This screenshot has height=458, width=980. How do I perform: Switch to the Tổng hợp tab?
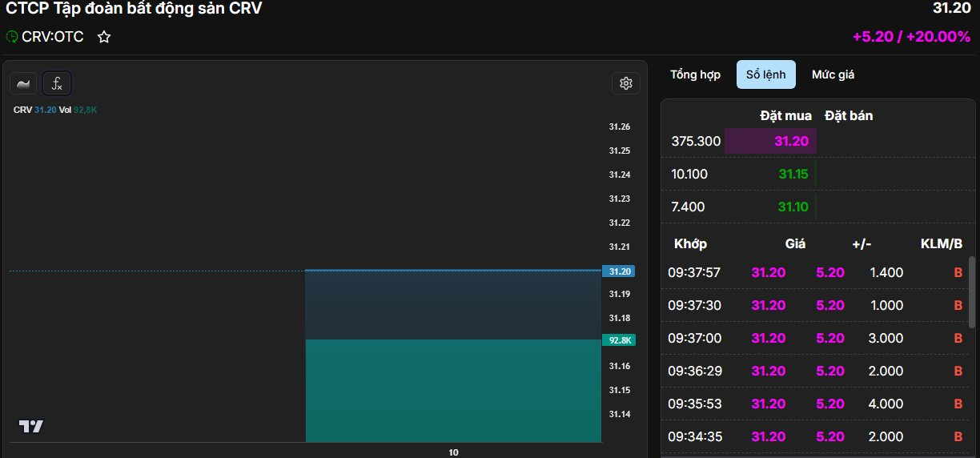(695, 74)
